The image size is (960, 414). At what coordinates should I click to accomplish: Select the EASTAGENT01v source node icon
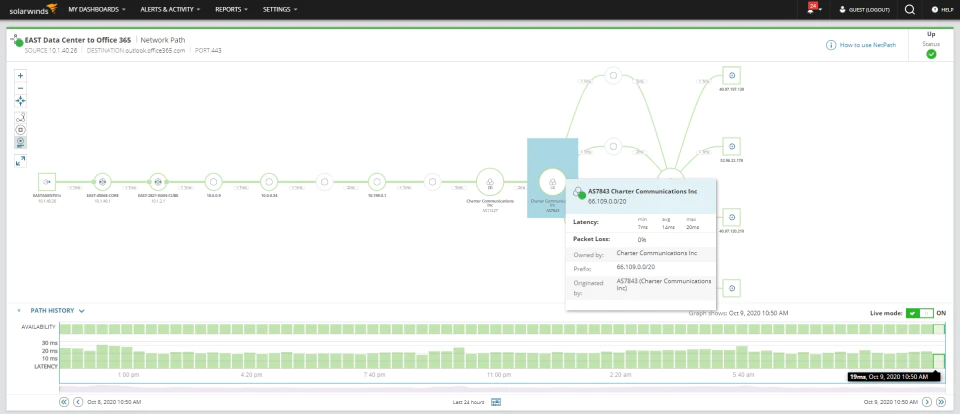click(x=47, y=182)
